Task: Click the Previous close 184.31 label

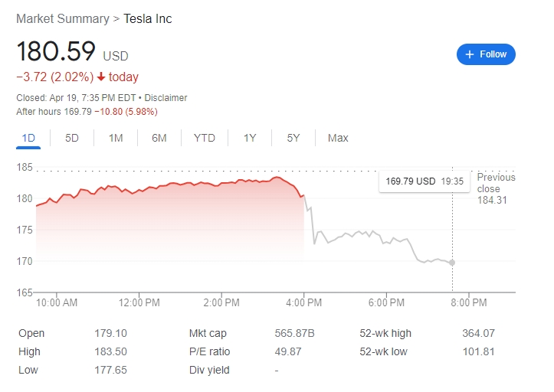Action: pyautogui.click(x=496, y=188)
